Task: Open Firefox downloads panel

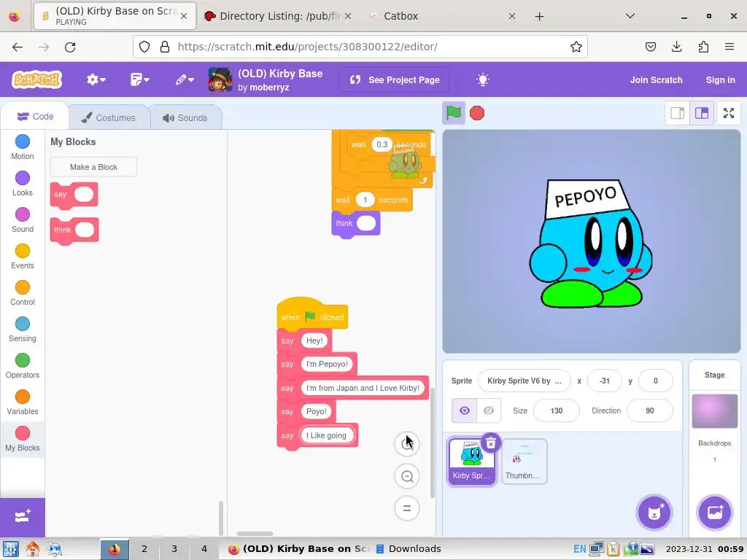Action: [676, 47]
